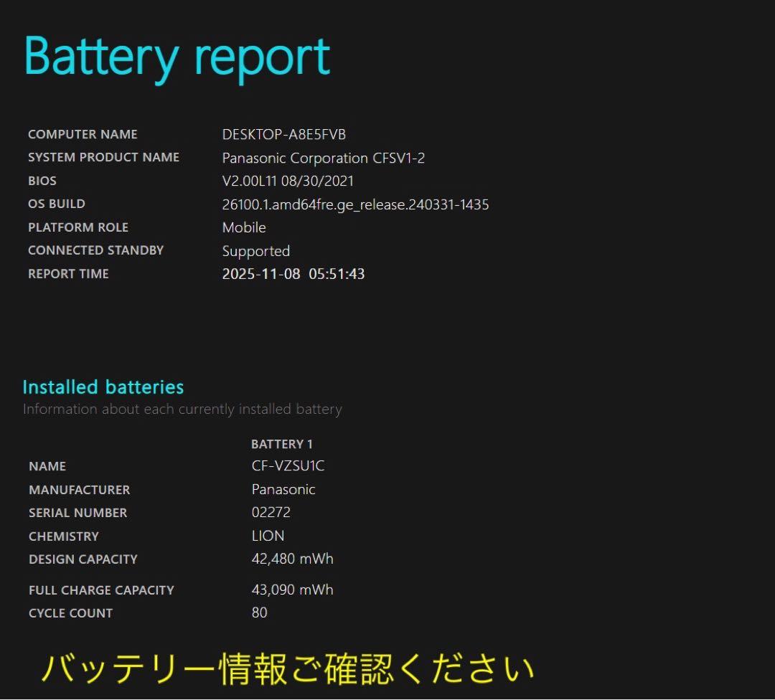775x700 pixels.
Task: Select the REPORT TIME timestamp
Action: (293, 273)
